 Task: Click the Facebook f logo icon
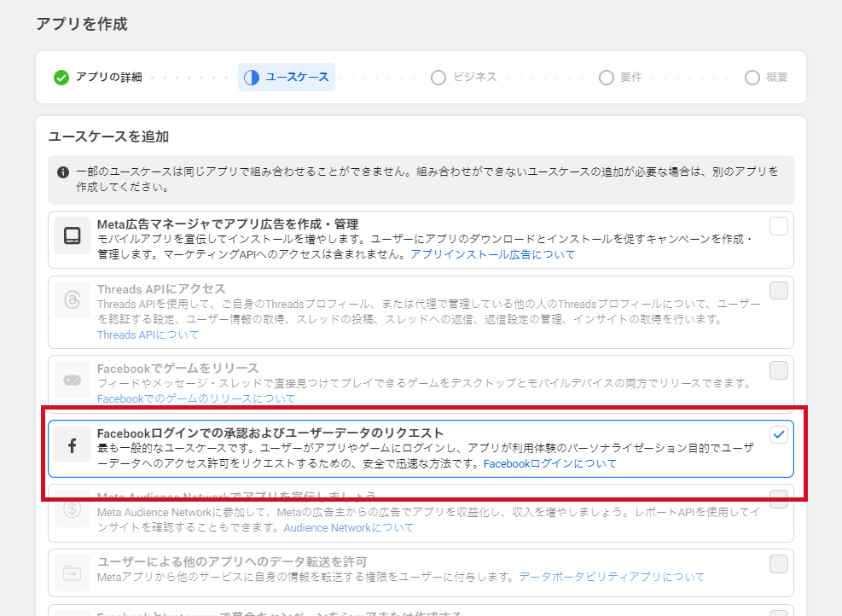tap(72, 445)
